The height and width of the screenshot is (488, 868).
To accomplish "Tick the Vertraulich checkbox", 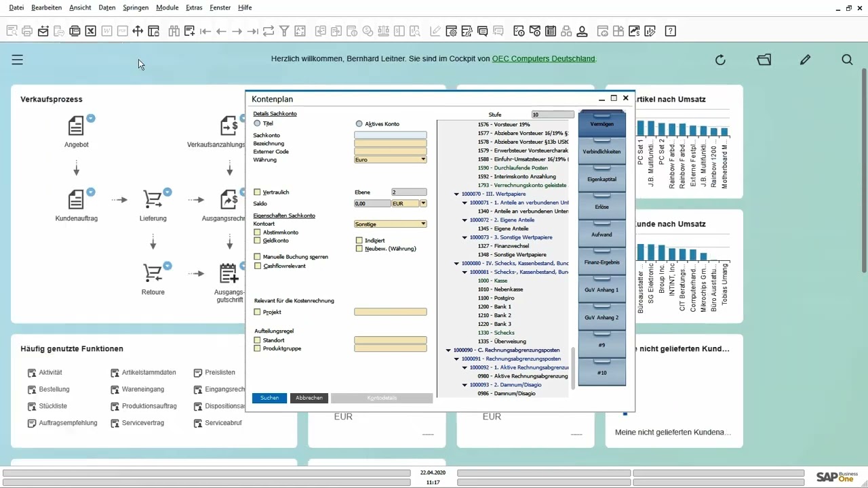I will coord(257,192).
